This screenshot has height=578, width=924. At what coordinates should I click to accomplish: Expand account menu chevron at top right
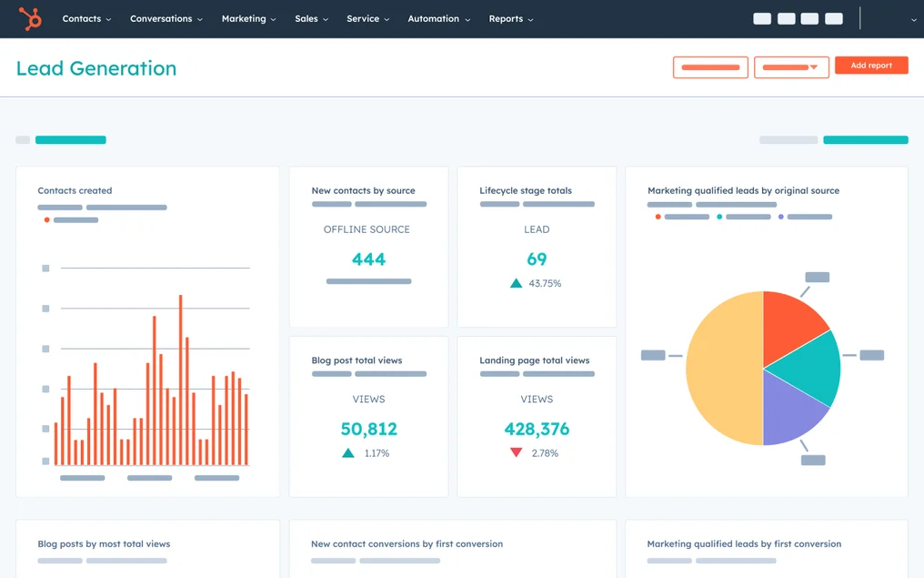[913, 19]
